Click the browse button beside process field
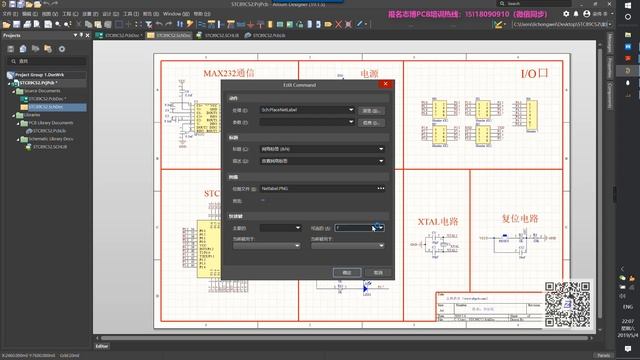640x360 pixels. 371,111
